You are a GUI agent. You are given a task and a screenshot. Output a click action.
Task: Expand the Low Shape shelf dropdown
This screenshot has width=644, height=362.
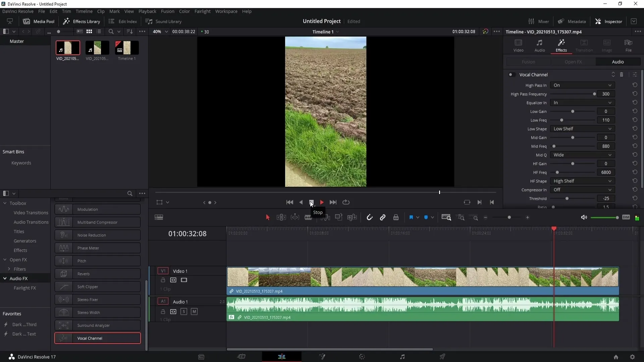pos(583,129)
